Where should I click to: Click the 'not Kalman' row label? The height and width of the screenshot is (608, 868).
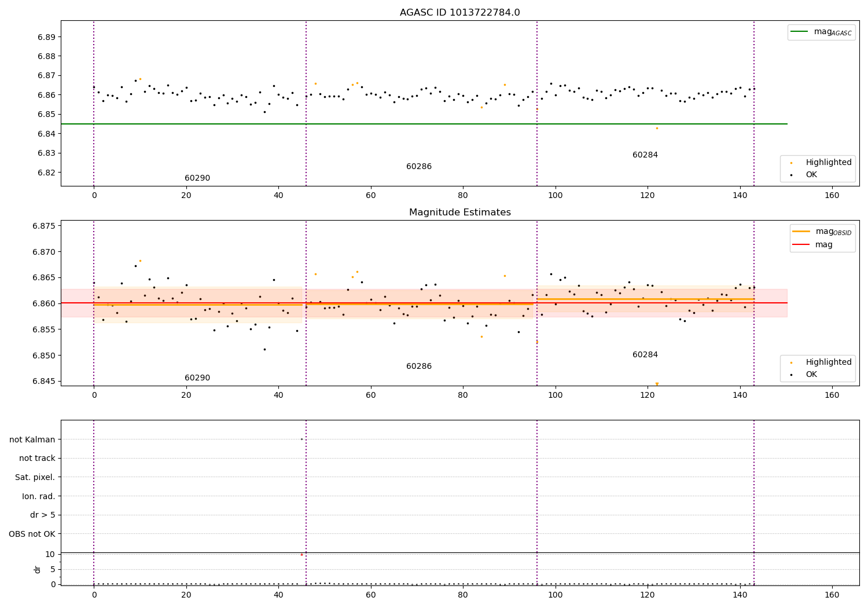pos(32,439)
